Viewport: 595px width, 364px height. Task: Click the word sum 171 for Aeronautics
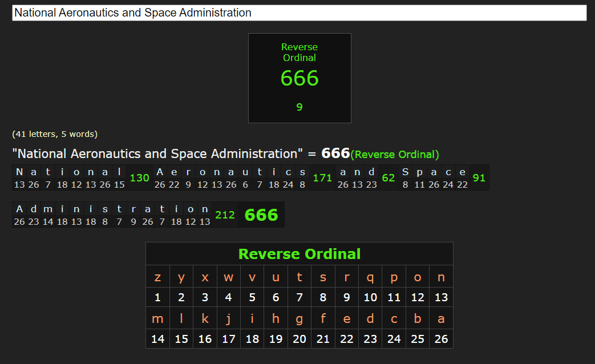pyautogui.click(x=322, y=177)
